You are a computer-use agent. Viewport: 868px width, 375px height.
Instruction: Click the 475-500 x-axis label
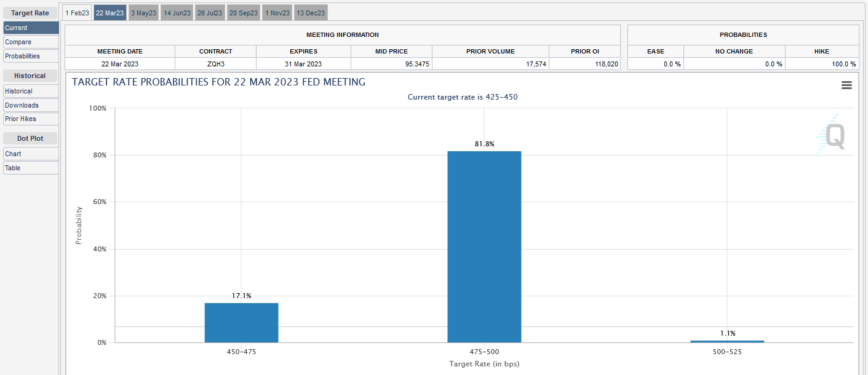point(484,352)
